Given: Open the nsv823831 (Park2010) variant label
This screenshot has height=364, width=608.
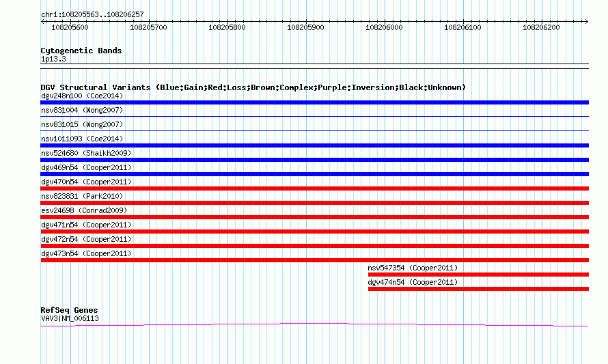Looking at the screenshot, I should pyautogui.click(x=82, y=196).
